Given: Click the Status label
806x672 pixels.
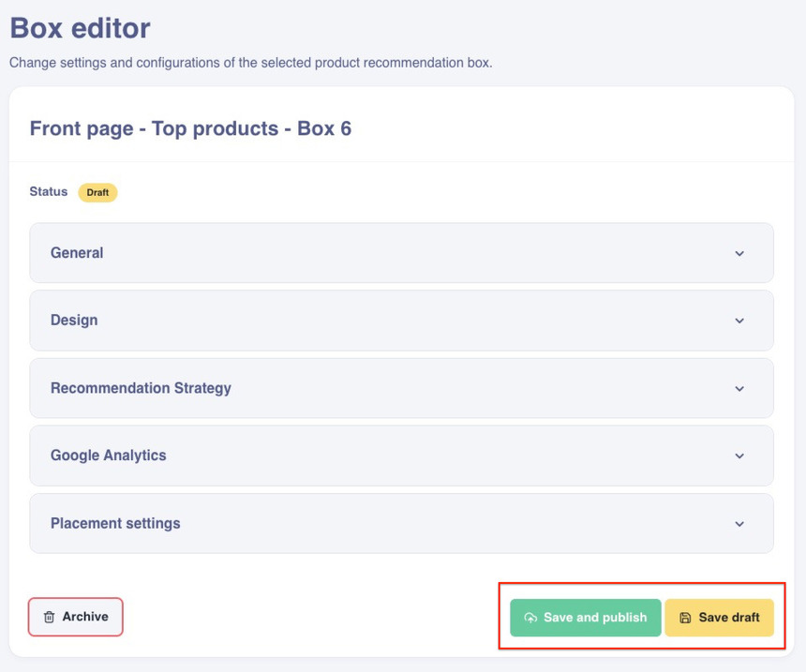Looking at the screenshot, I should (49, 191).
